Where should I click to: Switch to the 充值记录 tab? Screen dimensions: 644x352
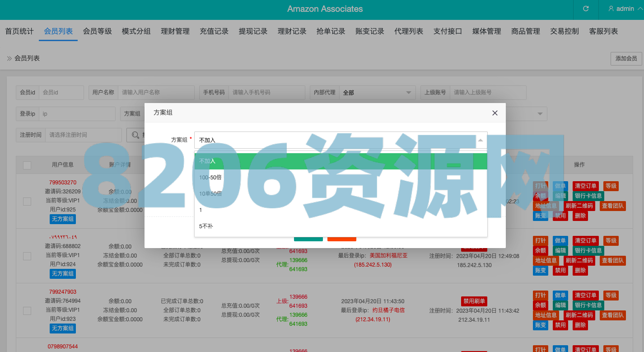[x=214, y=31]
